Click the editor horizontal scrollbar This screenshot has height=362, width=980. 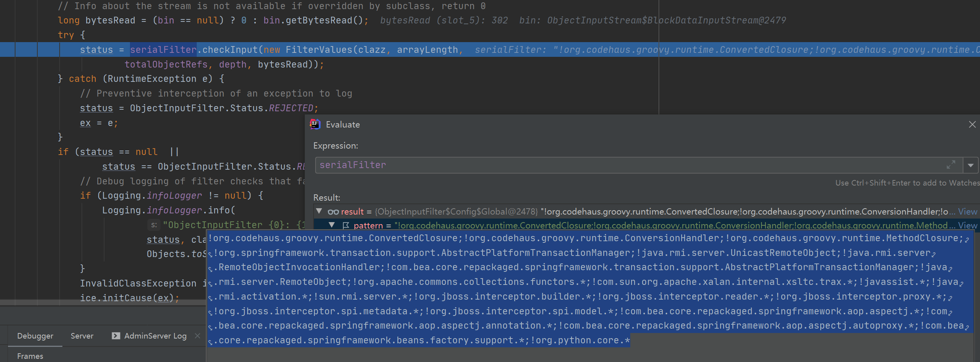click(103, 302)
